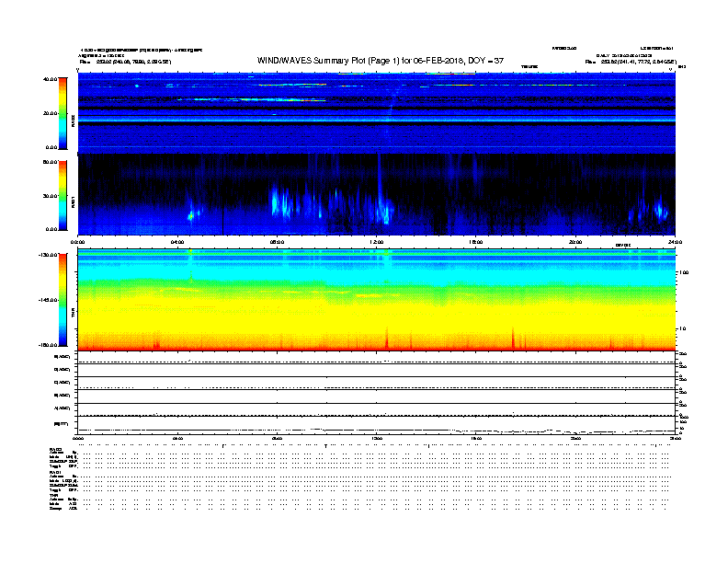The height and width of the screenshot is (563, 728).
Task: Click the 40.00 label on top color scale
Action: [x=50, y=79]
